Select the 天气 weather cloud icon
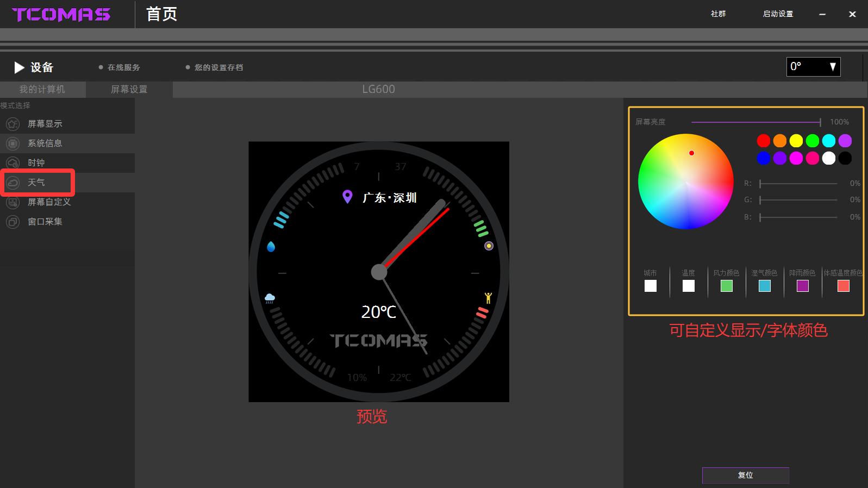868x488 pixels. click(13, 183)
